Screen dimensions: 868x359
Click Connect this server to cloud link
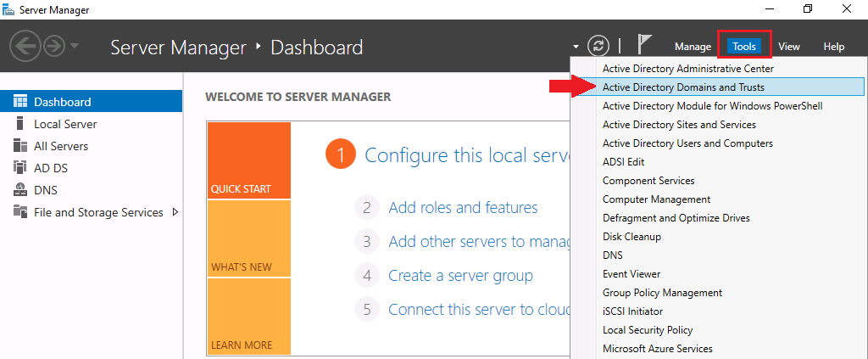[x=480, y=309]
